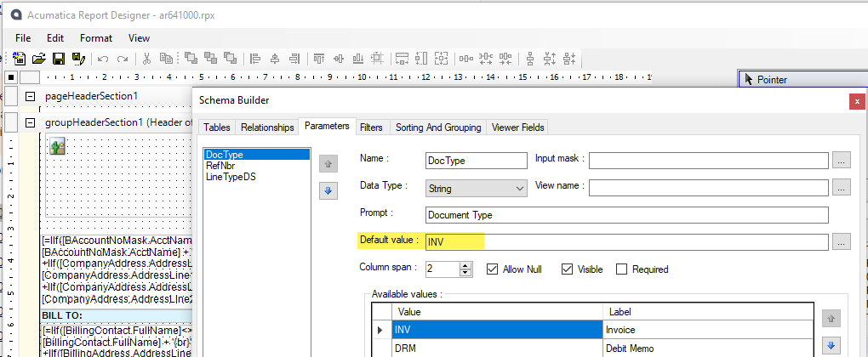Close the Schema Builder dialog
The width and height of the screenshot is (868, 357).
[857, 101]
